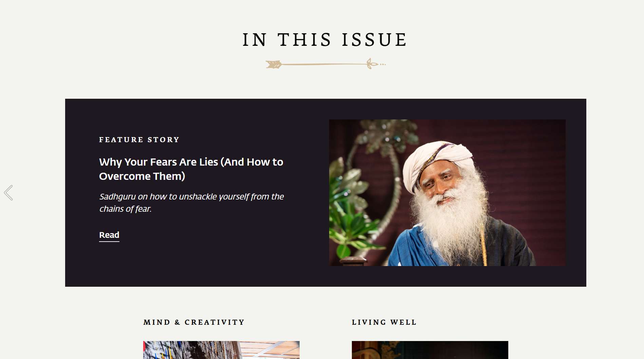Click the leaf-shaped arrowhead of the divider
644x359 pixels.
click(372, 63)
